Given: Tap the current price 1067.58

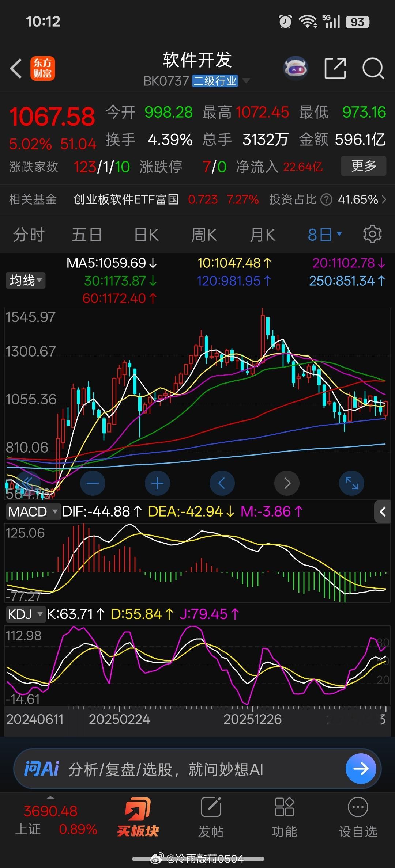Looking at the screenshot, I should pos(52,117).
